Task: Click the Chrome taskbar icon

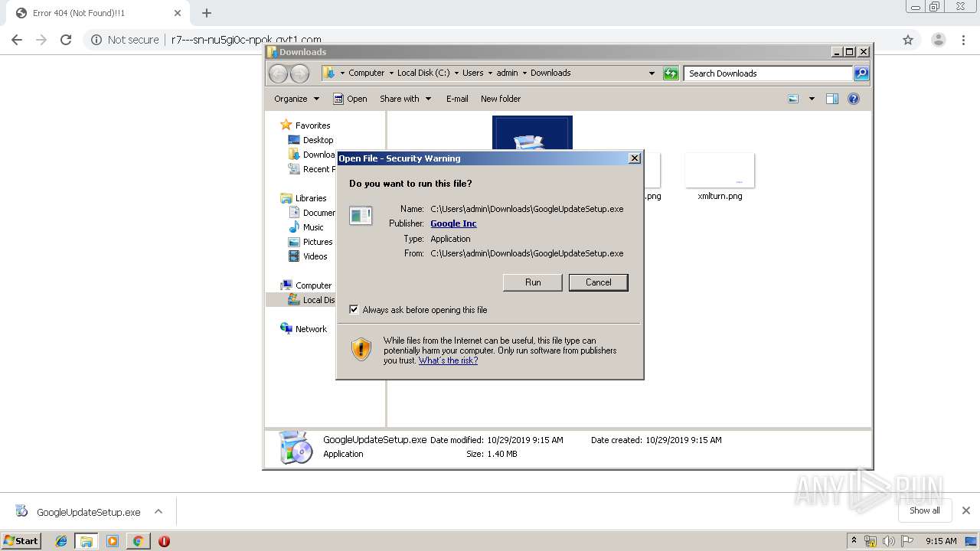Action: [138, 541]
